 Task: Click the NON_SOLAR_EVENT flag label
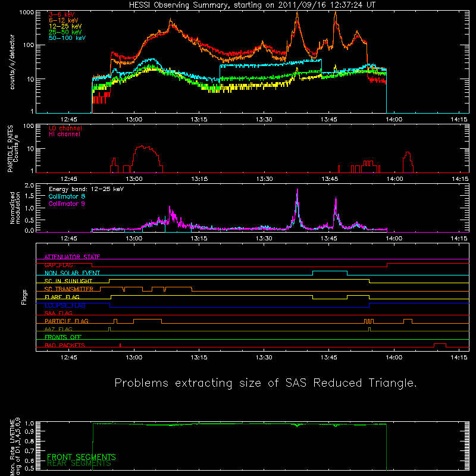pyautogui.click(x=72, y=273)
